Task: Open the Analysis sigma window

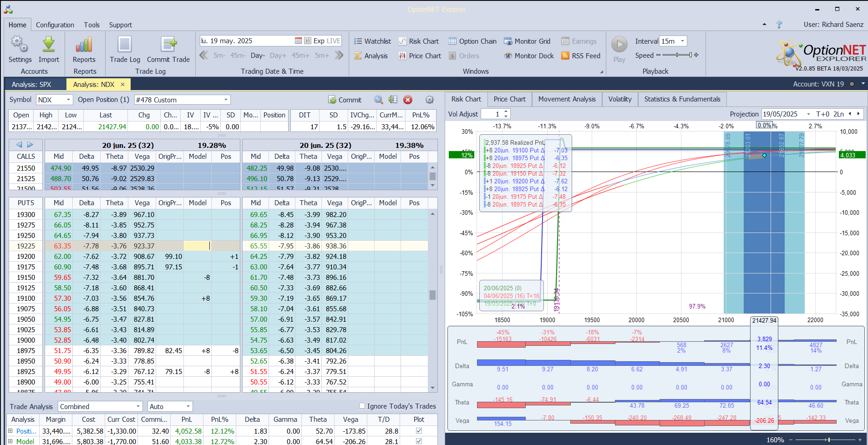Action: (371, 56)
